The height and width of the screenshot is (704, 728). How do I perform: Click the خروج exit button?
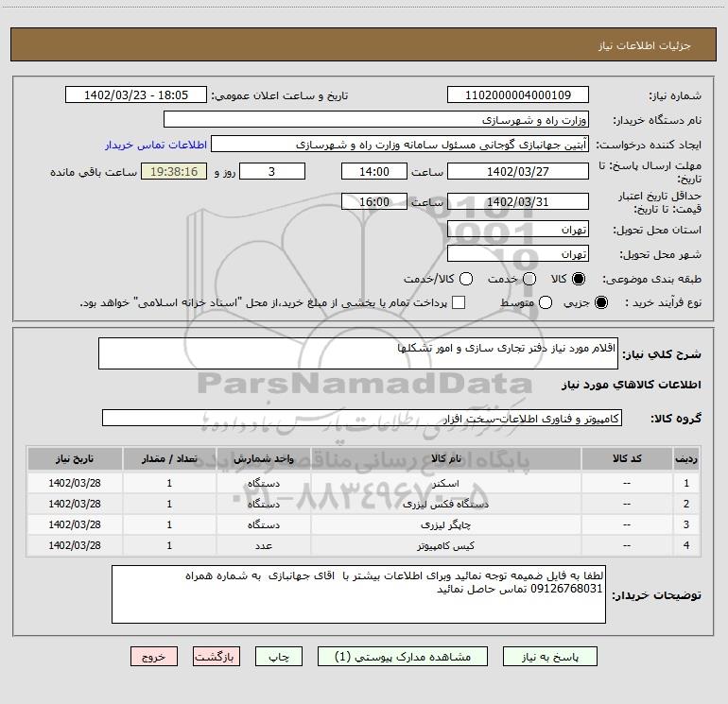(x=154, y=657)
